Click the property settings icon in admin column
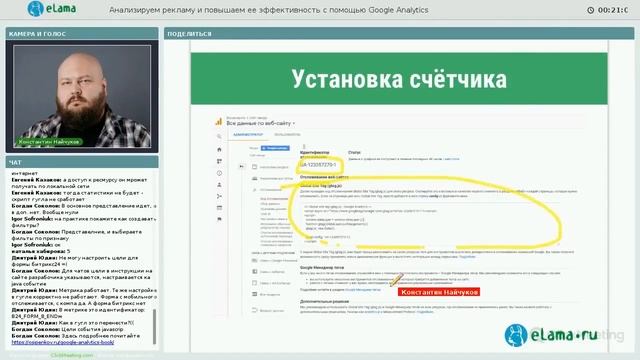The height and width of the screenshot is (360, 640). point(255,167)
